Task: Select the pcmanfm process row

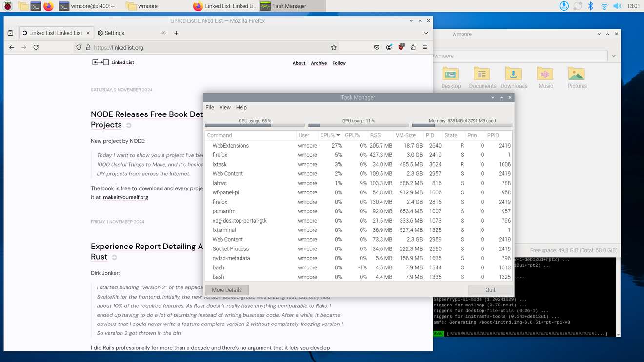Action: click(x=359, y=211)
